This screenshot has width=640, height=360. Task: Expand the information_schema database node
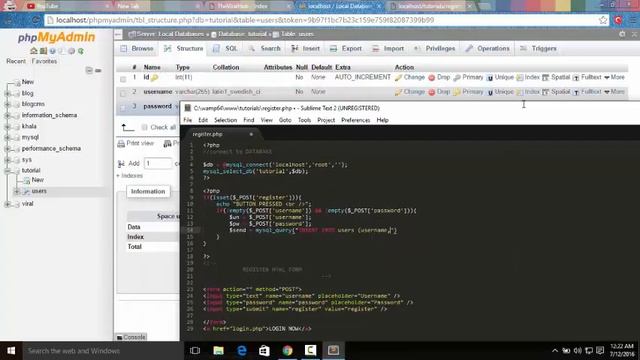7,116
